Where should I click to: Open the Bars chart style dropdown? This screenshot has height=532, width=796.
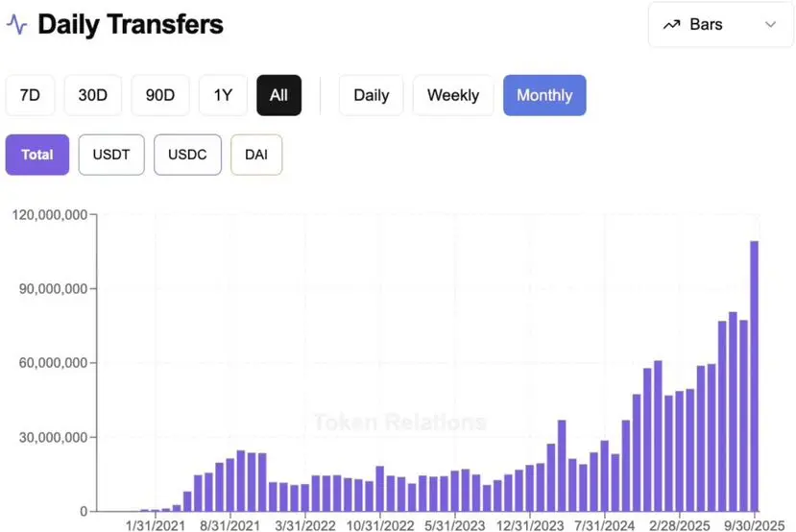pyautogui.click(x=720, y=24)
